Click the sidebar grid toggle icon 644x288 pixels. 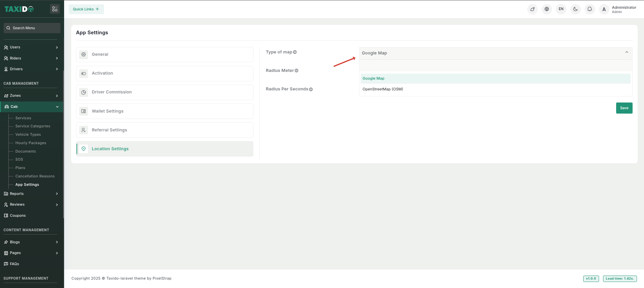point(55,9)
